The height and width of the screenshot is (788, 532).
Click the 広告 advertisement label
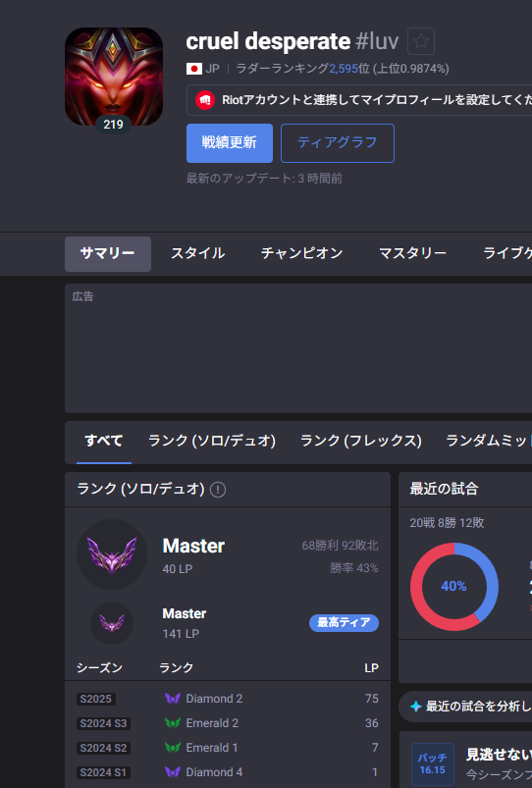click(x=82, y=296)
